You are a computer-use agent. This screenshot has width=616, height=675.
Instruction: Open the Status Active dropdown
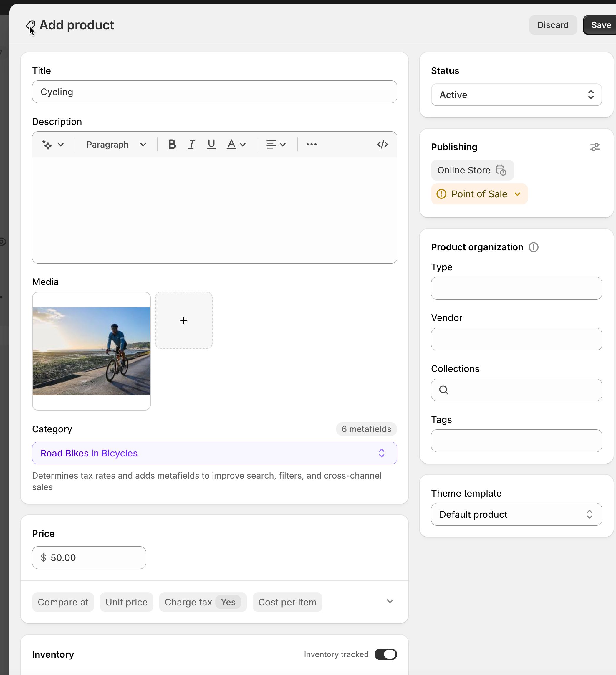(x=516, y=95)
